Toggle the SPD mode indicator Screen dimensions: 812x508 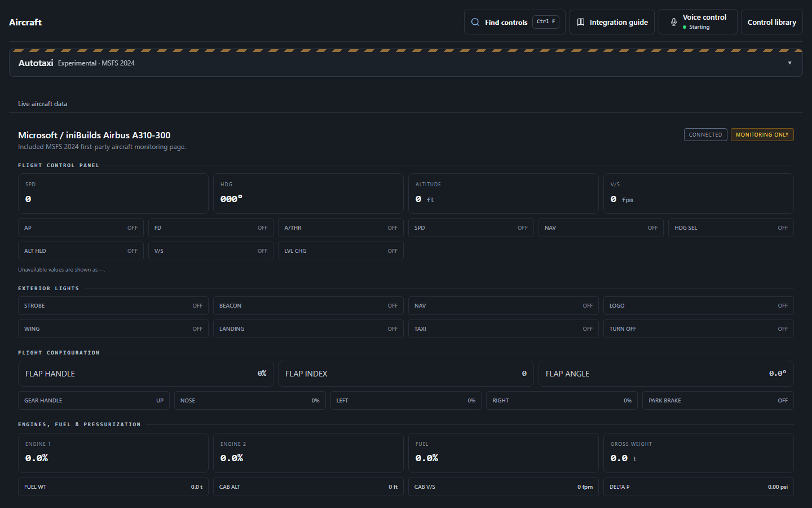[471, 228]
